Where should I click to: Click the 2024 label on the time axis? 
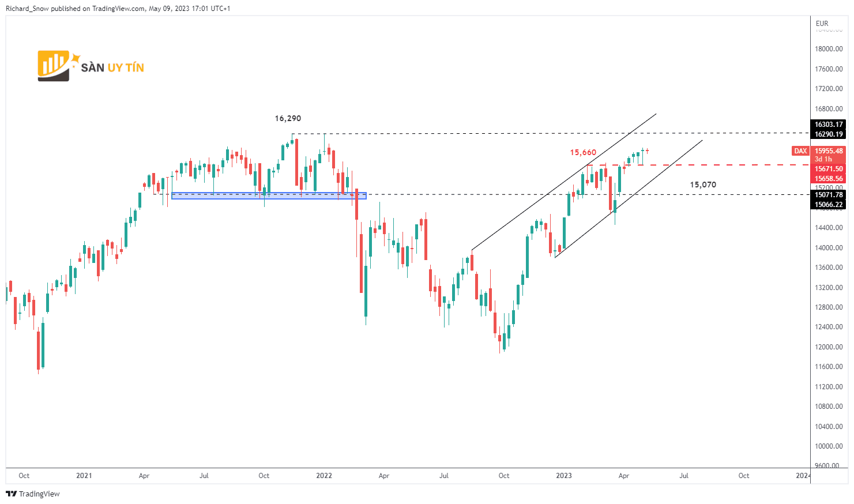coord(803,476)
